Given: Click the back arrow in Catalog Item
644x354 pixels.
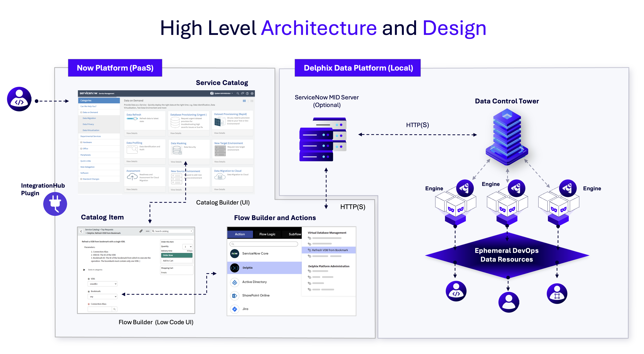Looking at the screenshot, I should point(81,231).
